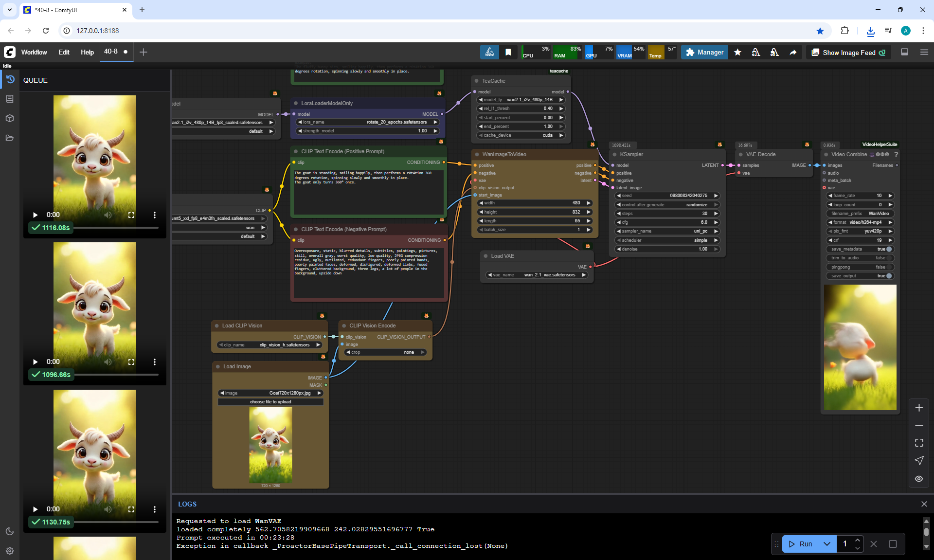The height and width of the screenshot is (560, 934).
Task: Toggle link visibility eye icon
Action: [919, 479]
